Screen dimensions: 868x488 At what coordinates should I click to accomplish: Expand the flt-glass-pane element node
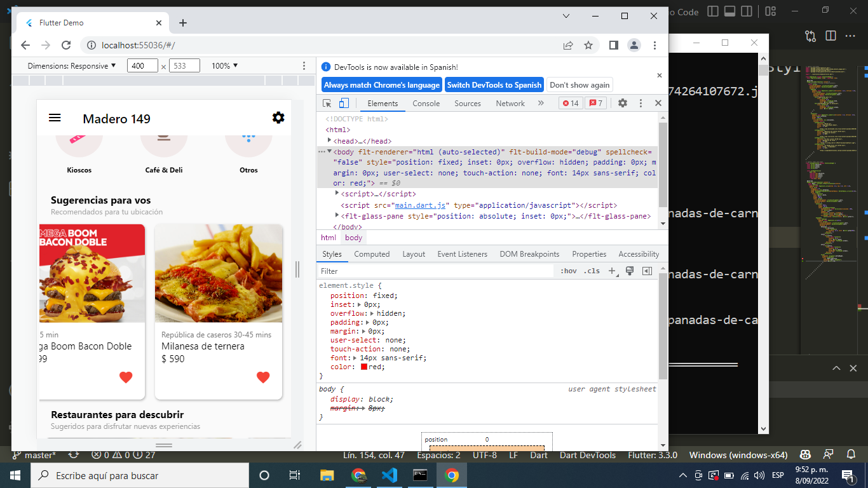point(337,215)
